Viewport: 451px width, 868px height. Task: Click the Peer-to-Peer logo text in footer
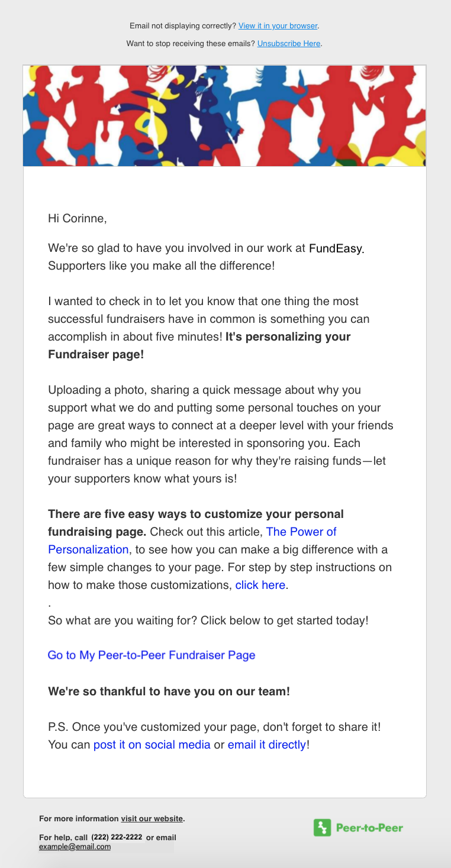(369, 828)
